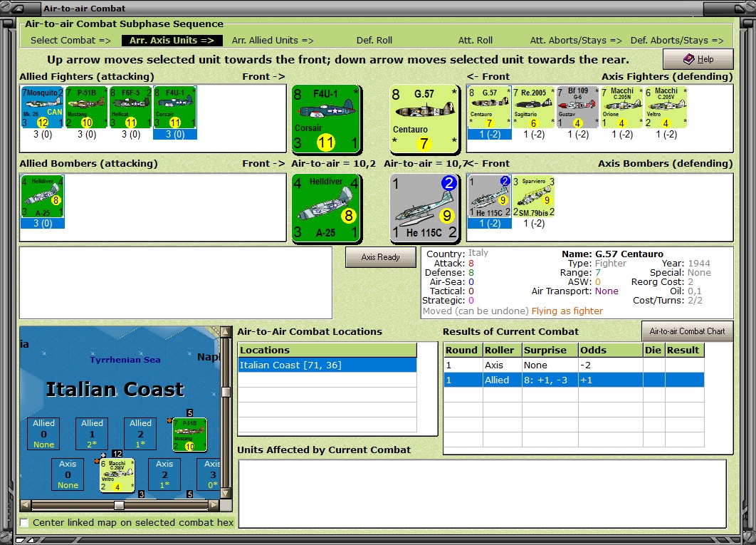Click the Allied 2 box on map

pyautogui.click(x=140, y=433)
